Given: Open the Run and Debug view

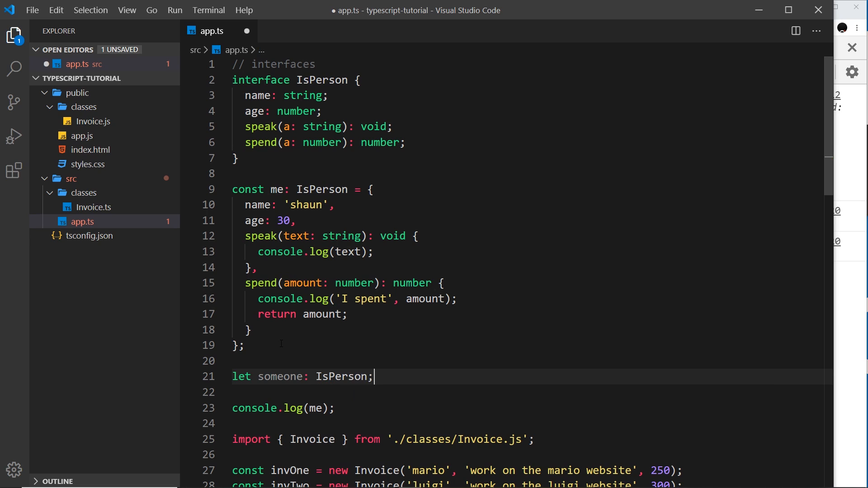Looking at the screenshot, I should 14,136.
